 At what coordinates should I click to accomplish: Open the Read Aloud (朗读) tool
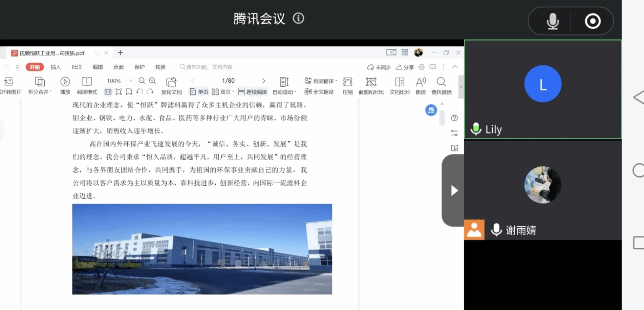[x=420, y=85]
